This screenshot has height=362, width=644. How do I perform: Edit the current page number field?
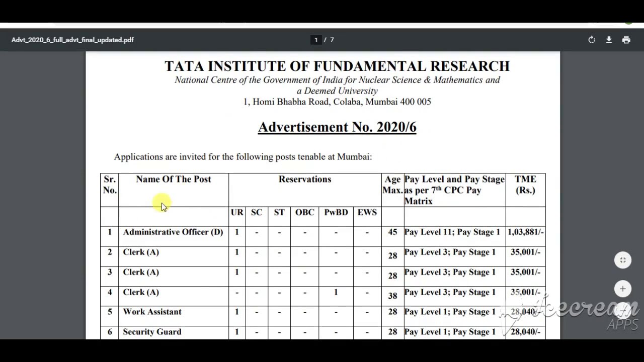[x=316, y=40]
